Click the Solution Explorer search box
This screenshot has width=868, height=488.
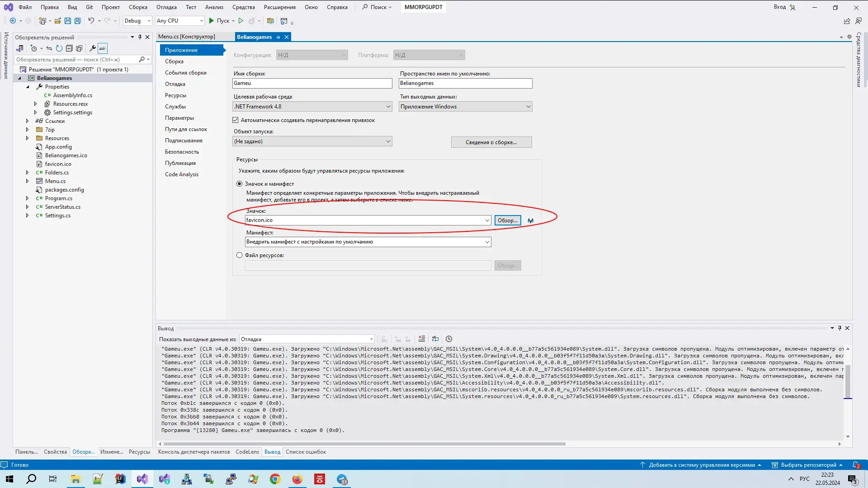click(76, 60)
